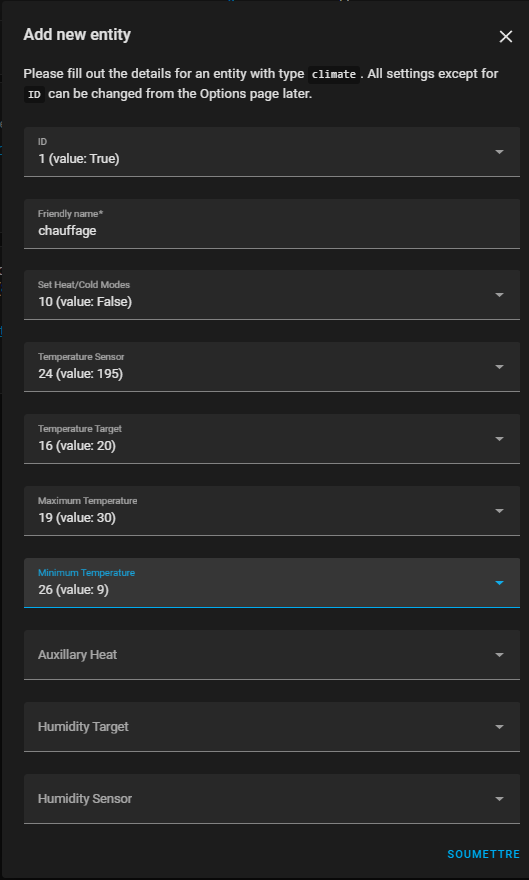Screen dimensions: 529x880
Task: Submit the form with SOUMETTRE
Action: (484, 854)
